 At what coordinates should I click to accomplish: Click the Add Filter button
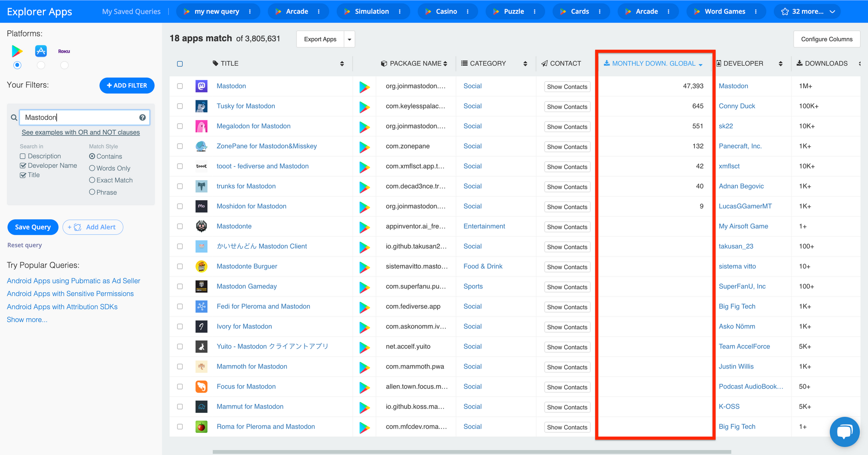tap(127, 86)
